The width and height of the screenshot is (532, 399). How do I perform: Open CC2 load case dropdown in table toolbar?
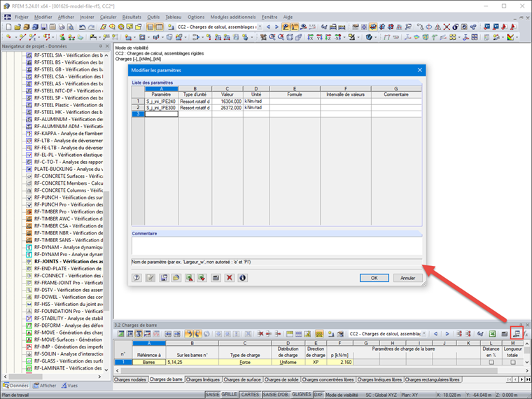(424, 334)
